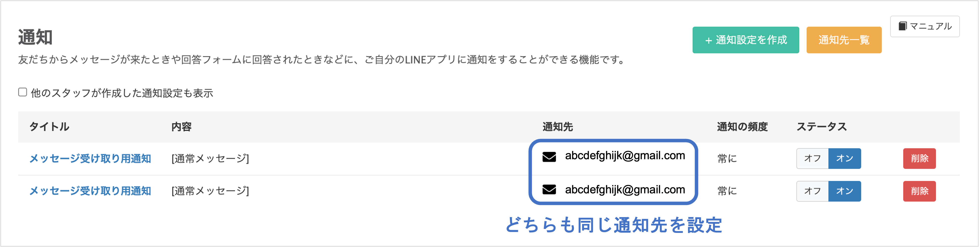Enable 他のスタッフが作成した通知設定も表示 checkbox
Image resolution: width=980 pixels, height=247 pixels.
(x=23, y=92)
